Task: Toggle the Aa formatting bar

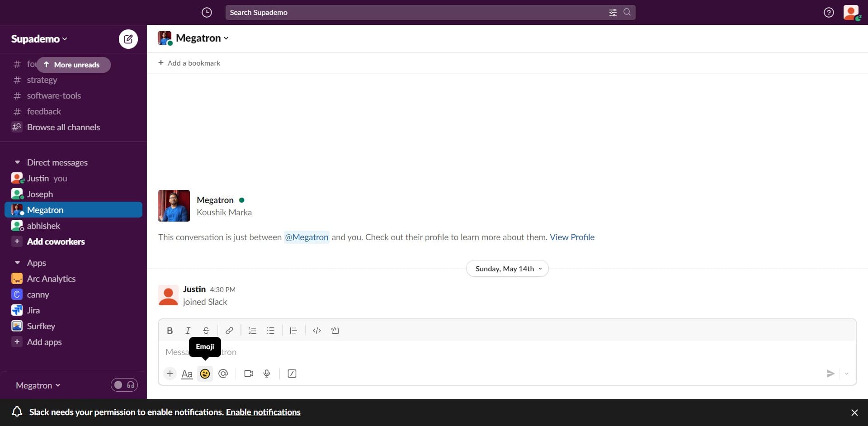Action: [187, 374]
